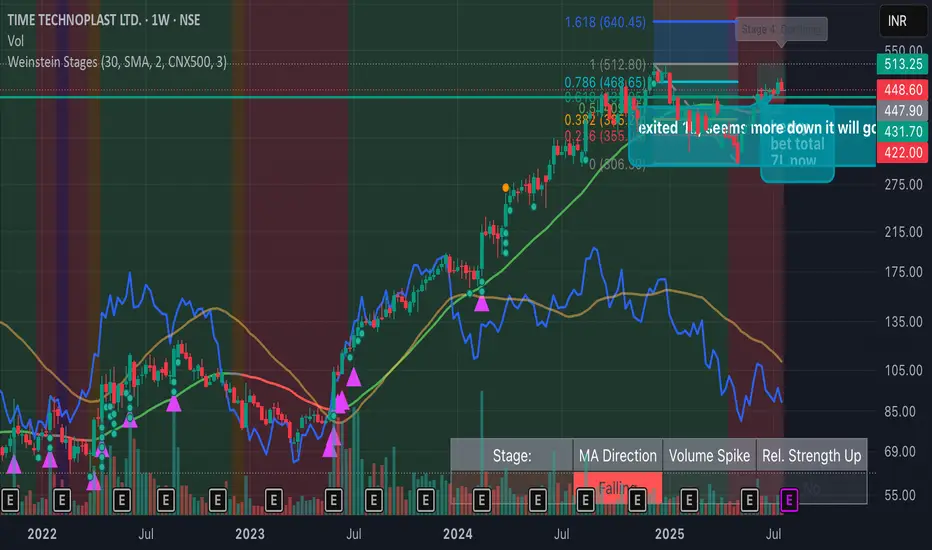Image resolution: width=932 pixels, height=550 pixels.
Task: Click the 215.00 price axis value
Action: (x=903, y=232)
